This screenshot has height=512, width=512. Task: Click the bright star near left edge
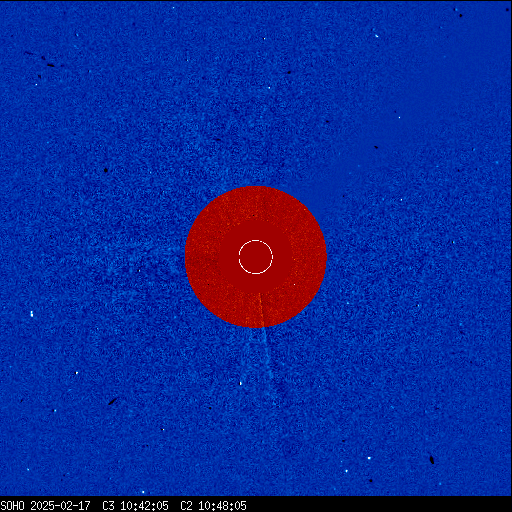click(x=32, y=314)
